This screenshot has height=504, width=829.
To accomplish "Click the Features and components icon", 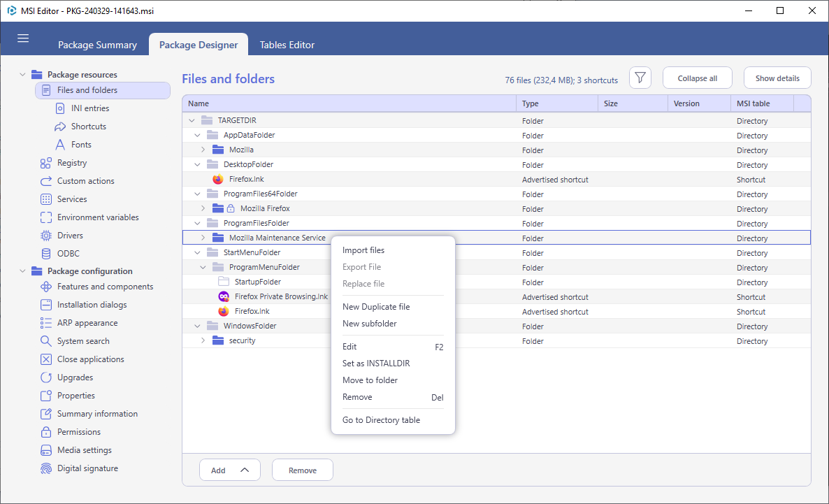I will (x=46, y=287).
